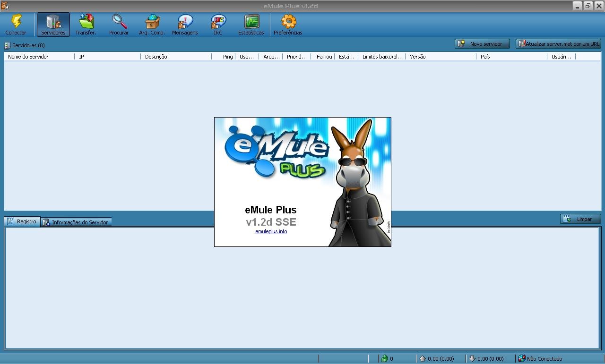The width and height of the screenshot is (605, 364).
Task: Click the Servidores (0) list icon
Action: 7,46
